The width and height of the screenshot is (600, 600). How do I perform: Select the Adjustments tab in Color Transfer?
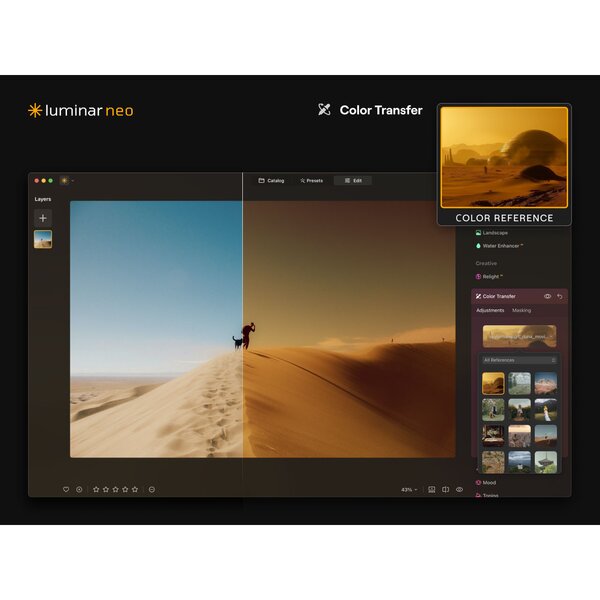click(490, 310)
